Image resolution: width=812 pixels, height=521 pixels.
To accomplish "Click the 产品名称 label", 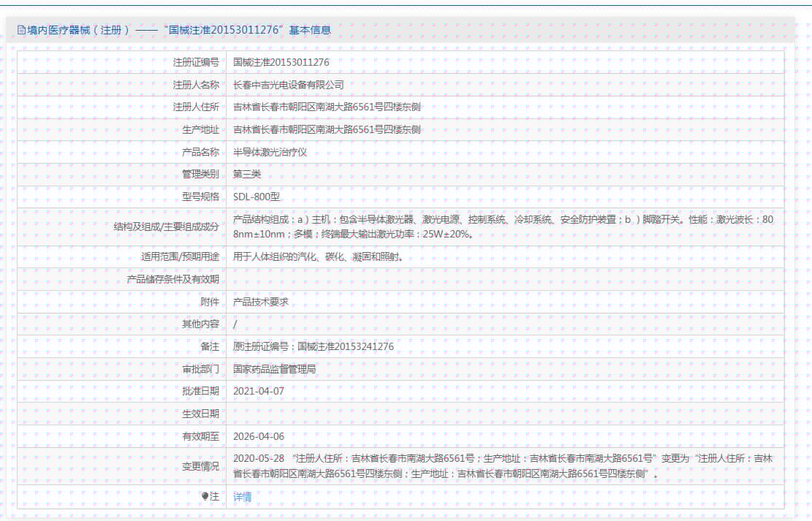I will click(x=200, y=152).
